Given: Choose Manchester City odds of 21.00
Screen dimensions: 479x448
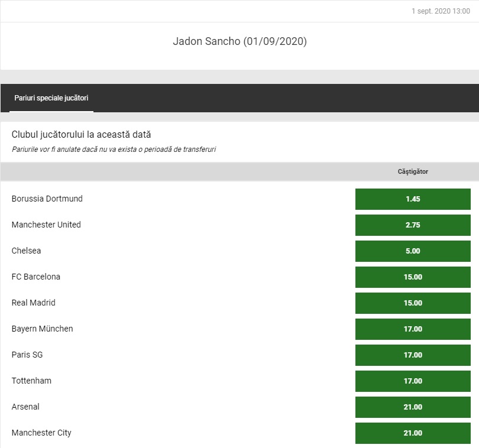Looking at the screenshot, I should [413, 433].
